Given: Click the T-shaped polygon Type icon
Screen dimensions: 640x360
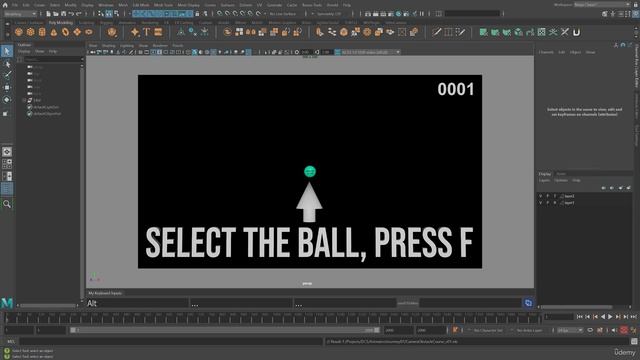Looking at the screenshot, I should point(147,32).
